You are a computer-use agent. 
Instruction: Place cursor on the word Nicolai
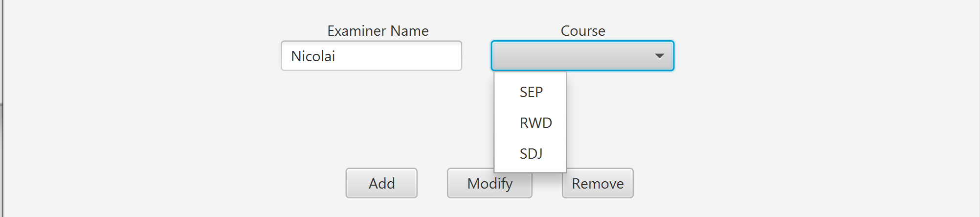pos(313,56)
